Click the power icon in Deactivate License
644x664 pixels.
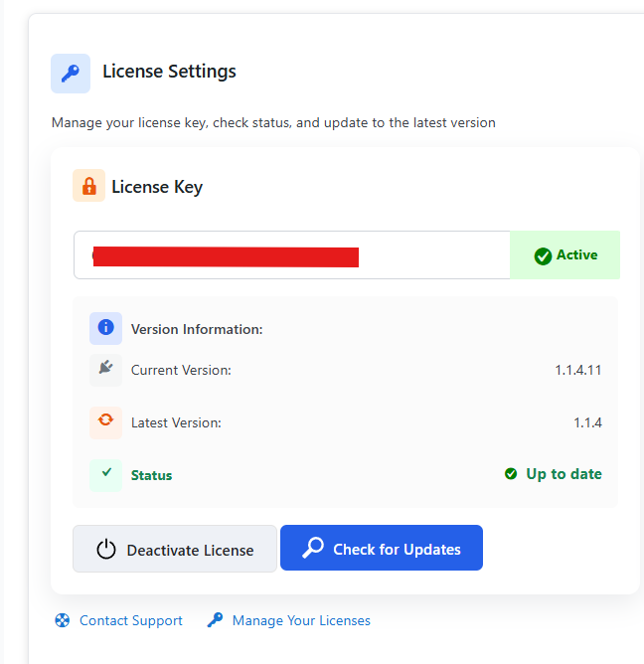tap(106, 550)
